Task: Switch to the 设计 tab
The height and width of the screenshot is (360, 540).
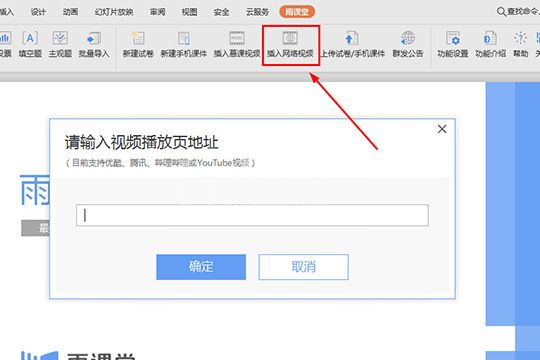Action: tap(38, 12)
